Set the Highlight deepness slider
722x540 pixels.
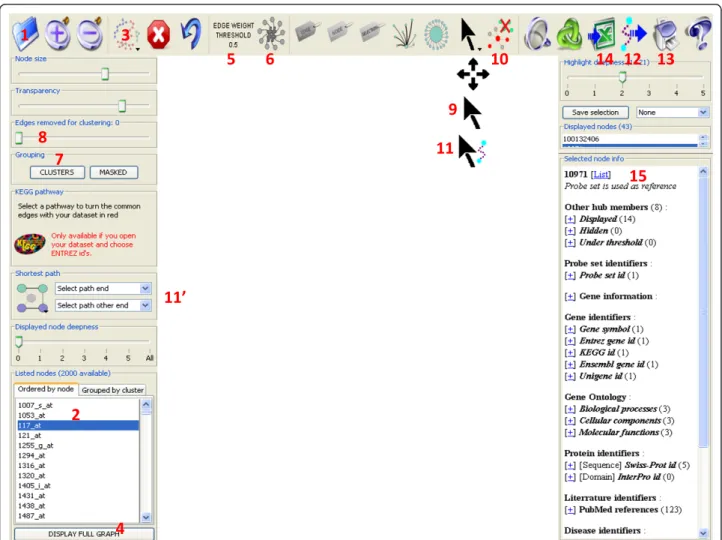pos(623,77)
